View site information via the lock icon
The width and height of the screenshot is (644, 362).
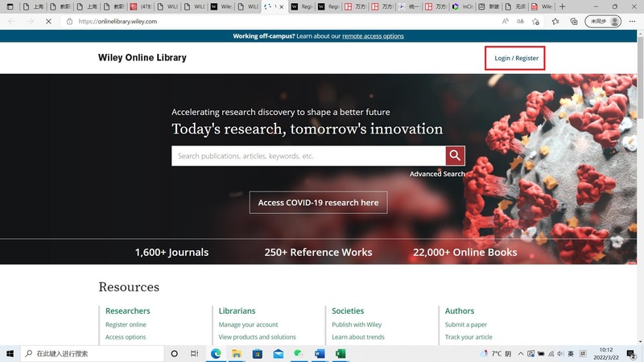pos(69,22)
